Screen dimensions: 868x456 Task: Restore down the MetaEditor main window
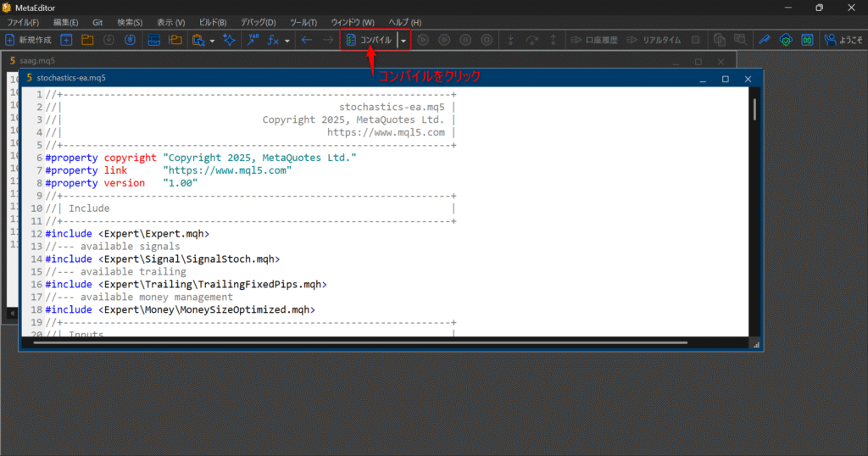coord(820,8)
